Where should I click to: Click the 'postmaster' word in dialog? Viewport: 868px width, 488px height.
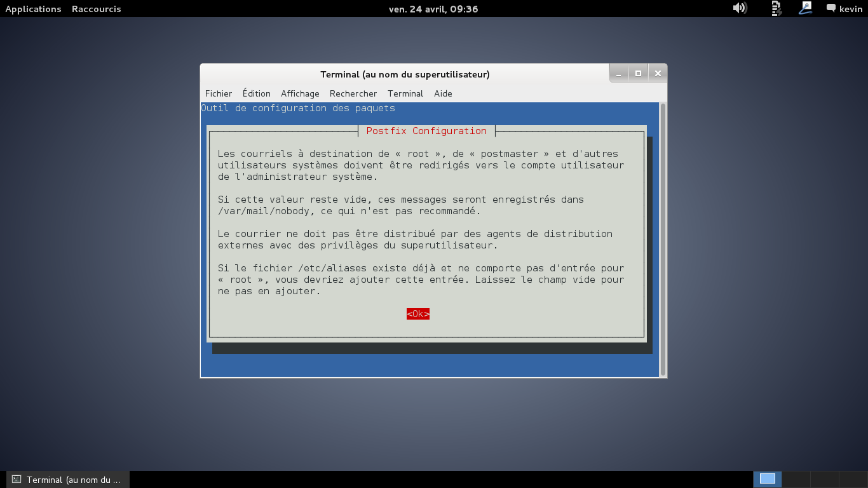pyautogui.click(x=510, y=154)
